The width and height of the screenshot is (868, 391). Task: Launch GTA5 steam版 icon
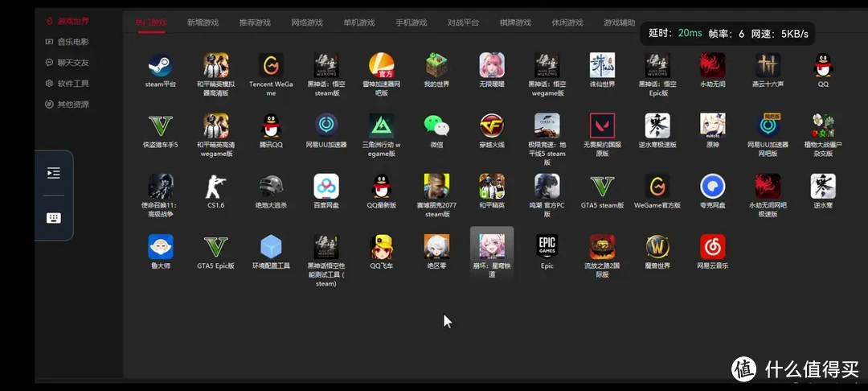click(602, 186)
